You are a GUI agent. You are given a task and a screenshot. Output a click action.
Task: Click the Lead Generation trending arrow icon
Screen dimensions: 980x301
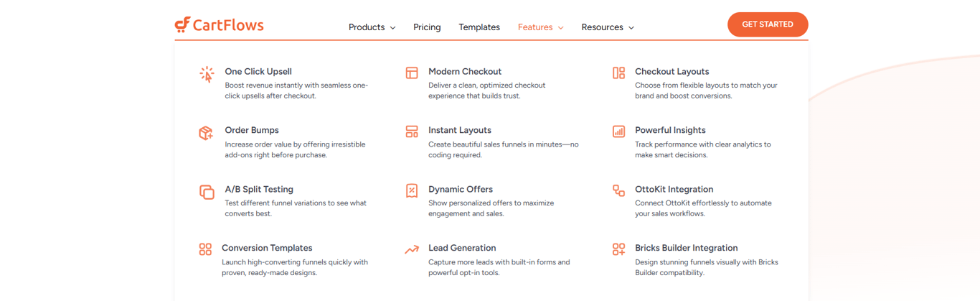click(x=412, y=250)
